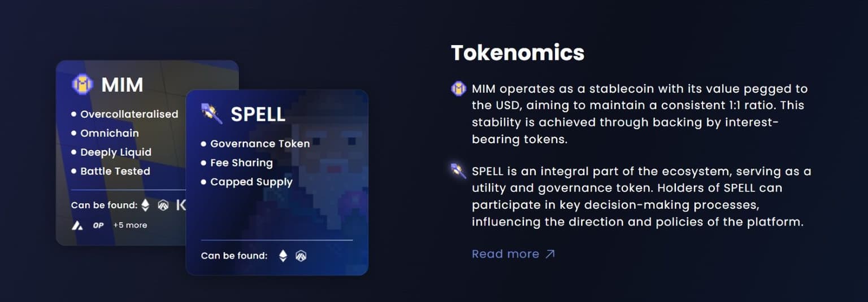Click the Tokenomics heading
The width and height of the screenshot is (868, 302).
pyautogui.click(x=517, y=52)
